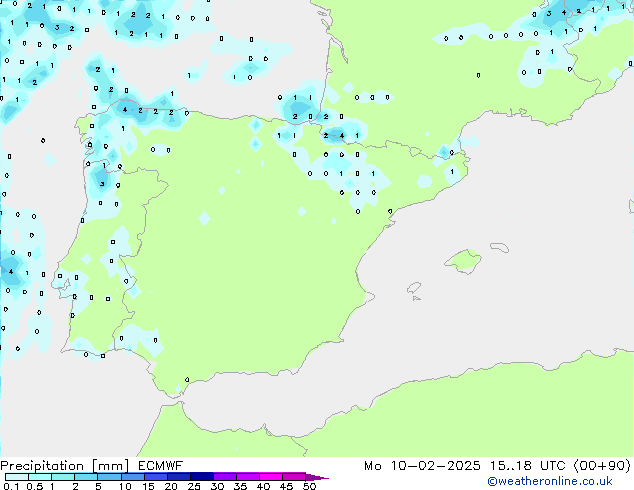This screenshot has height=490, width=634.
Task: Click the 'ECMWF' model label
Action: 160,466
